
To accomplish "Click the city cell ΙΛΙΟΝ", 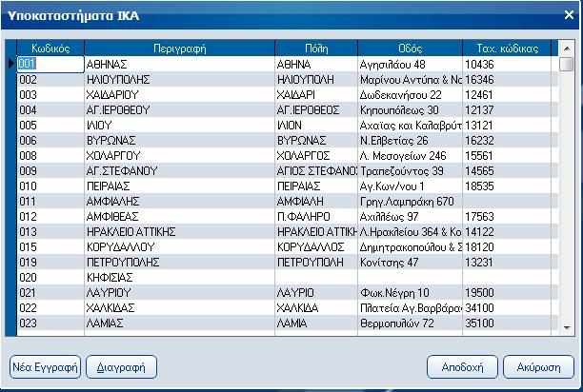I will pyautogui.click(x=316, y=125).
